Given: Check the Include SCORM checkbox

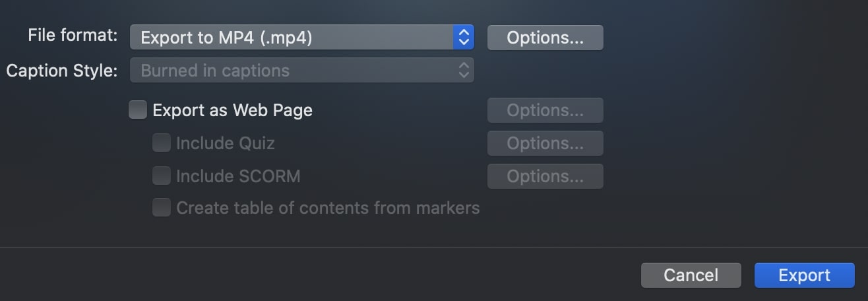Looking at the screenshot, I should [162, 176].
